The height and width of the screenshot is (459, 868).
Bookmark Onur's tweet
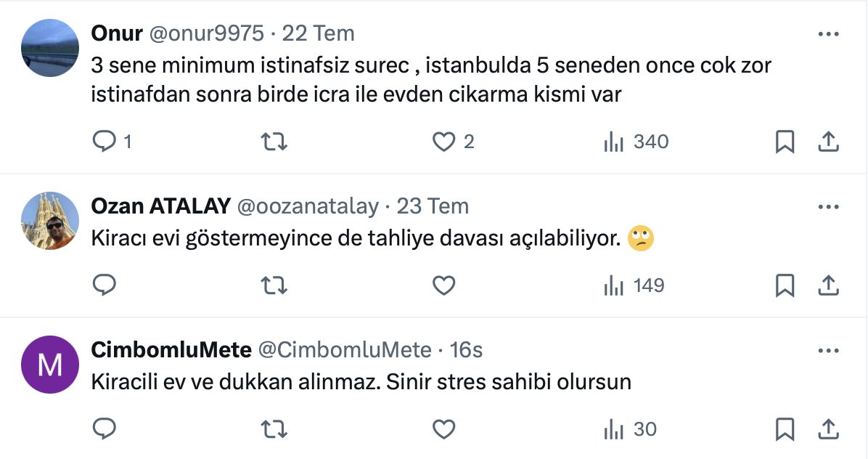(x=785, y=142)
